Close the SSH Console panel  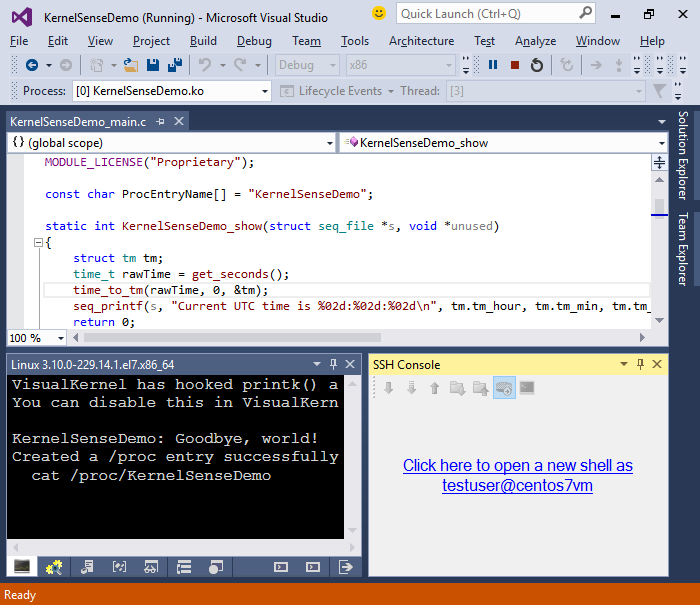pyautogui.click(x=657, y=364)
